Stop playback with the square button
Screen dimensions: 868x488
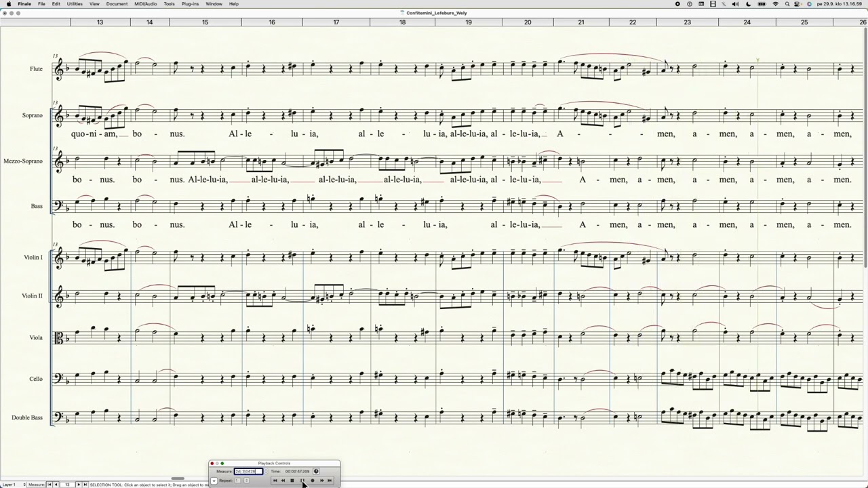pos(292,481)
